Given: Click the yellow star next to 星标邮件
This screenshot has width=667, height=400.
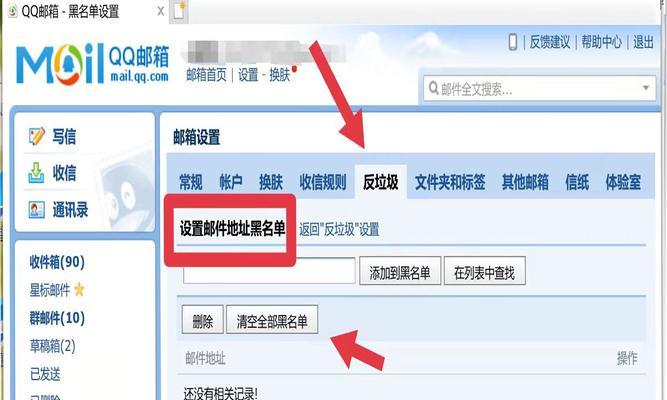Looking at the screenshot, I should point(80,290).
